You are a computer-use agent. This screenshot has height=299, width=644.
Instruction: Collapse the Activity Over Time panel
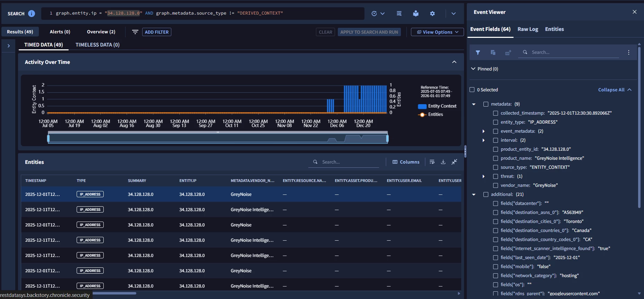pyautogui.click(x=454, y=62)
